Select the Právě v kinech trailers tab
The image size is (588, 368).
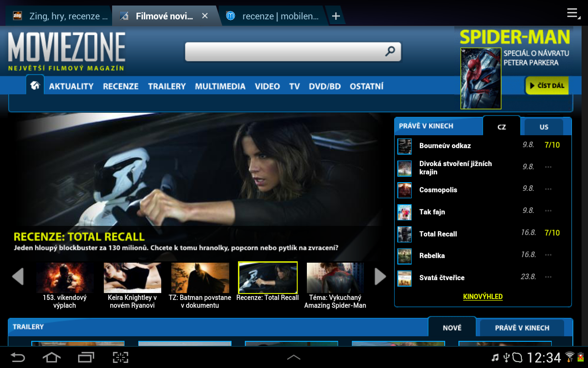tap(522, 328)
